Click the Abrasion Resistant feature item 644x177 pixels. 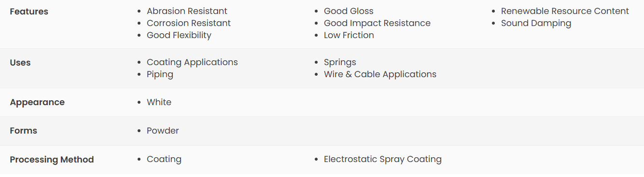click(x=187, y=11)
